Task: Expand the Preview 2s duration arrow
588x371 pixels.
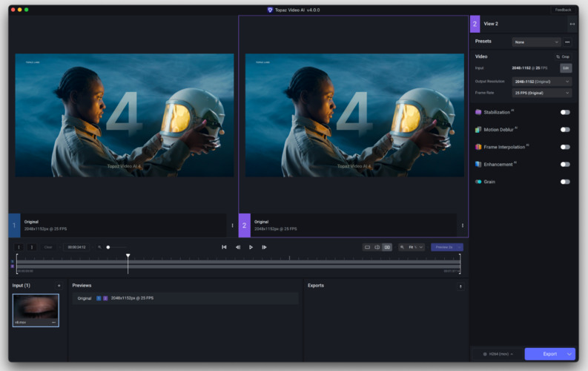Action: click(460, 247)
